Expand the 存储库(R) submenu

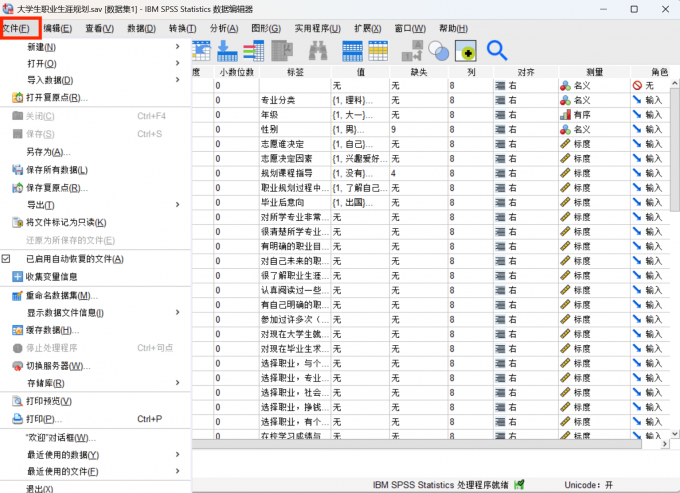click(x=177, y=382)
